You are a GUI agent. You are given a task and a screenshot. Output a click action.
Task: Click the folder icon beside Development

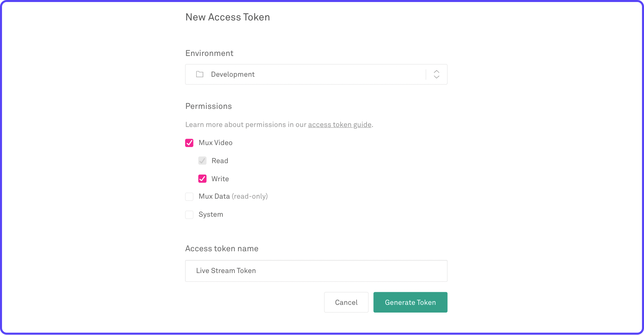(x=200, y=74)
